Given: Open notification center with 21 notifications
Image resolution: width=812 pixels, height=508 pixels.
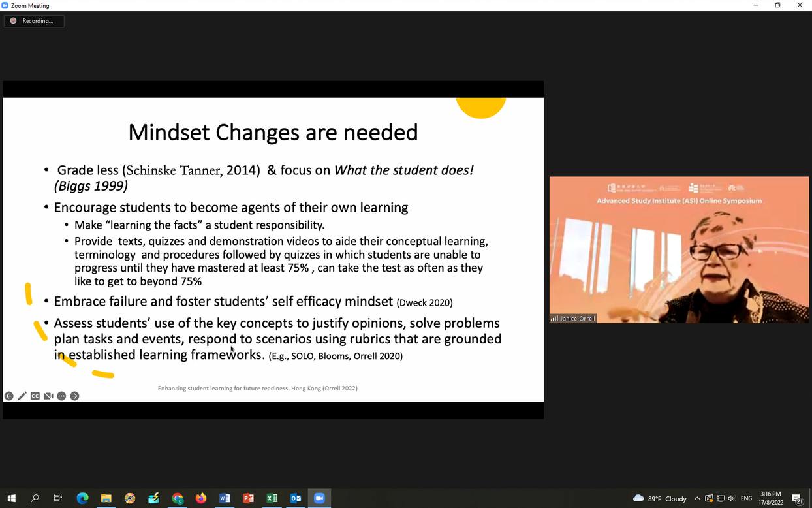Looking at the screenshot, I should coord(798,499).
